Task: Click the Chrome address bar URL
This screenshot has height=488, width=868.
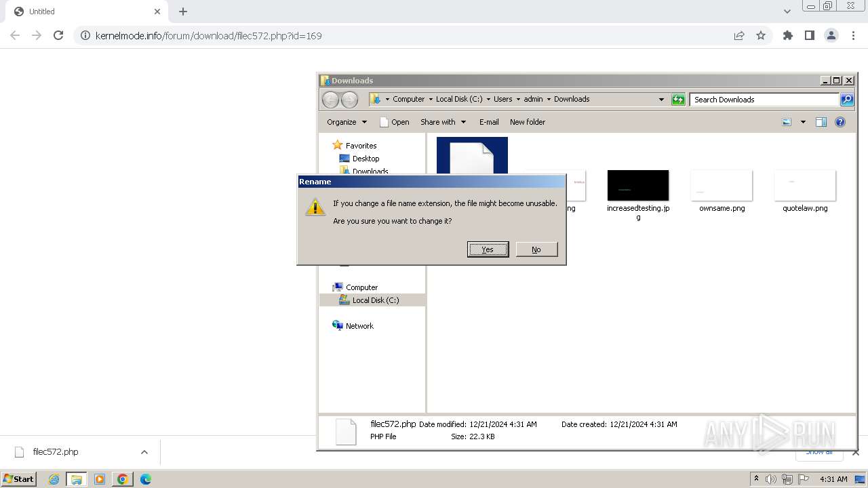Action: (208, 35)
